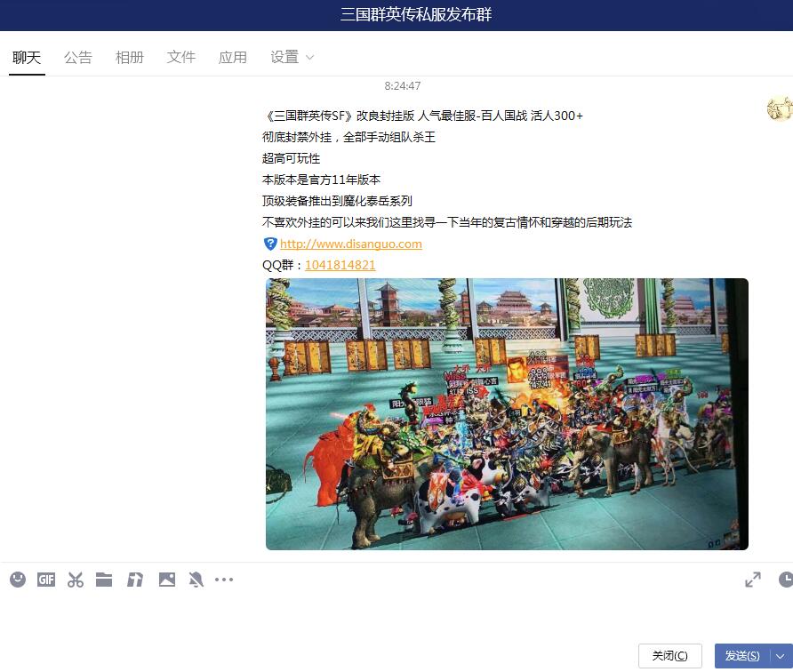
Task: Click the music share icon
Action: (135, 580)
